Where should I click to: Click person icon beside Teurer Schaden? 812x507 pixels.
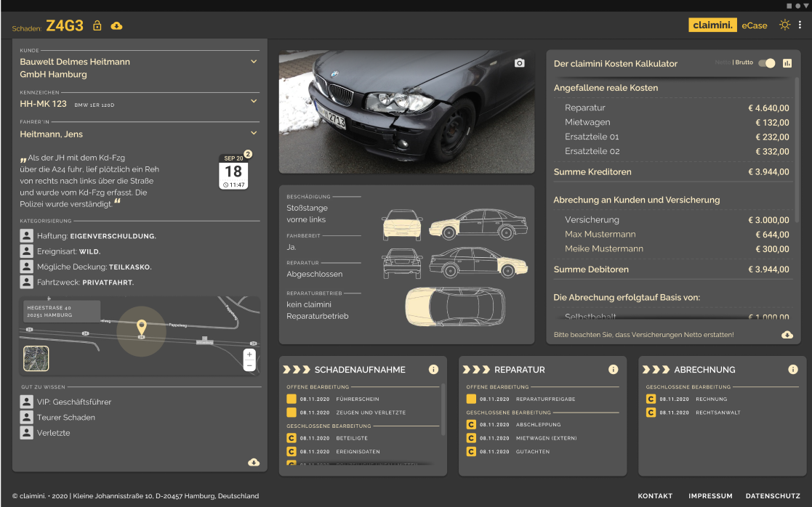click(26, 417)
